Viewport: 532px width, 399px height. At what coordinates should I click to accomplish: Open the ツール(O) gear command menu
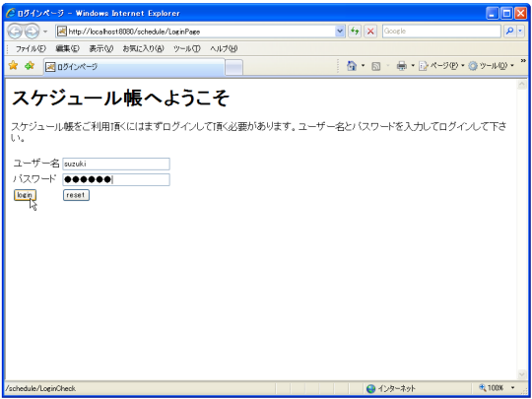[x=491, y=66]
